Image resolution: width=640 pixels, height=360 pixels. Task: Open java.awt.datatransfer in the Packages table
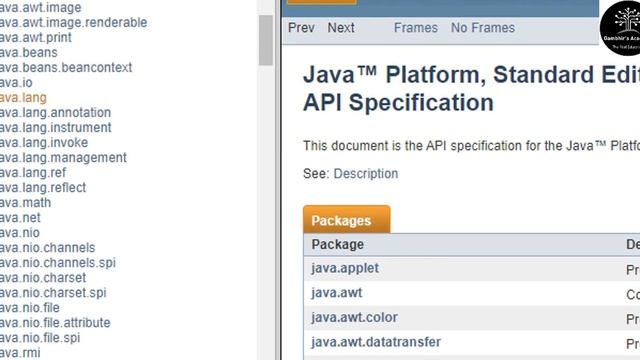(x=376, y=342)
